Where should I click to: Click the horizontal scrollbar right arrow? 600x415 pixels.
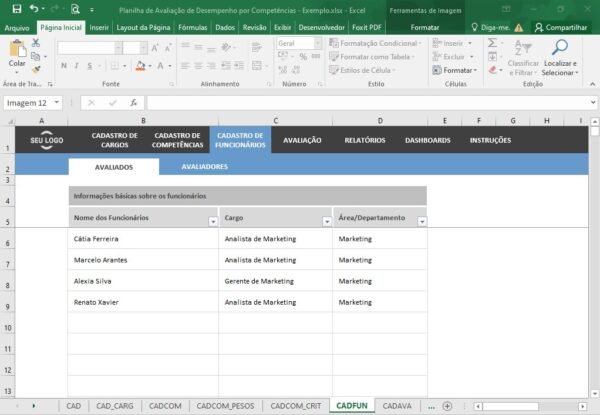coord(582,406)
